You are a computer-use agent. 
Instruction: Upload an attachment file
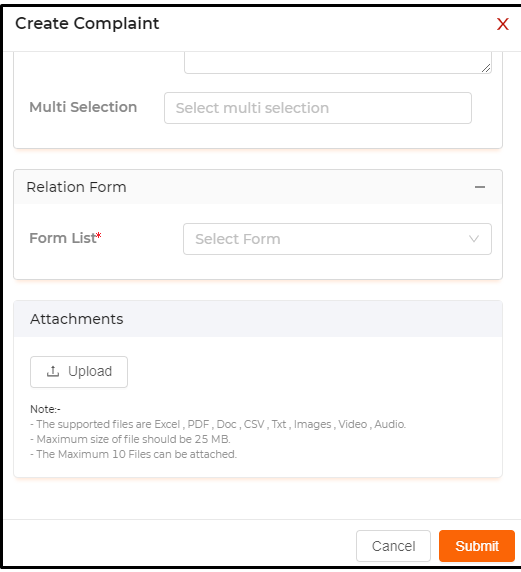(x=79, y=372)
